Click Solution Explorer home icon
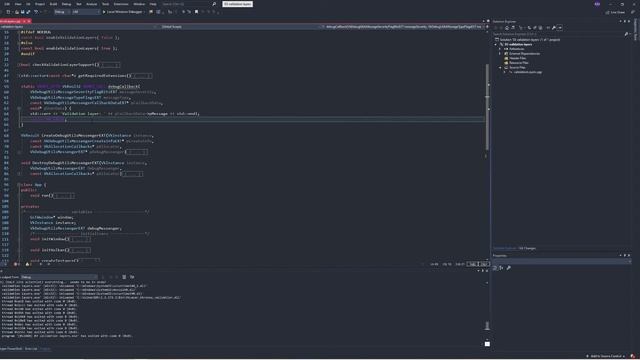 pos(507,28)
